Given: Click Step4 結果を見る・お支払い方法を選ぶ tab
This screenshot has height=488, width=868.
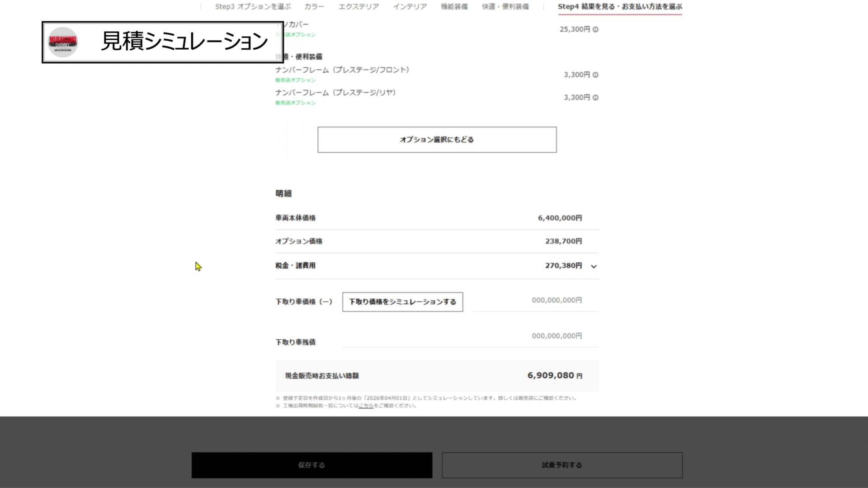Looking at the screenshot, I should pyautogui.click(x=619, y=7).
